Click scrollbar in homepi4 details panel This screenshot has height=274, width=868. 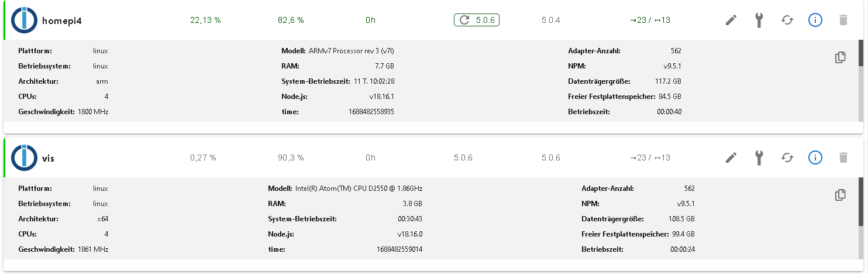point(861,53)
